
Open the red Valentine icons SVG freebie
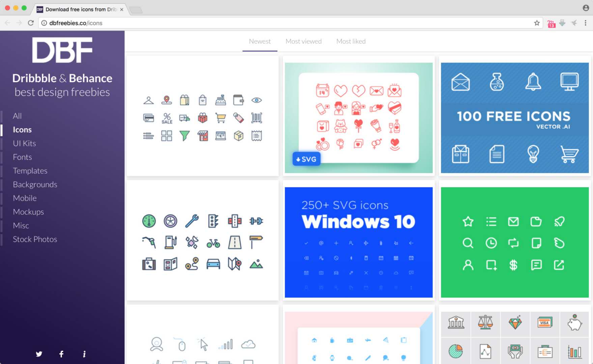(359, 116)
